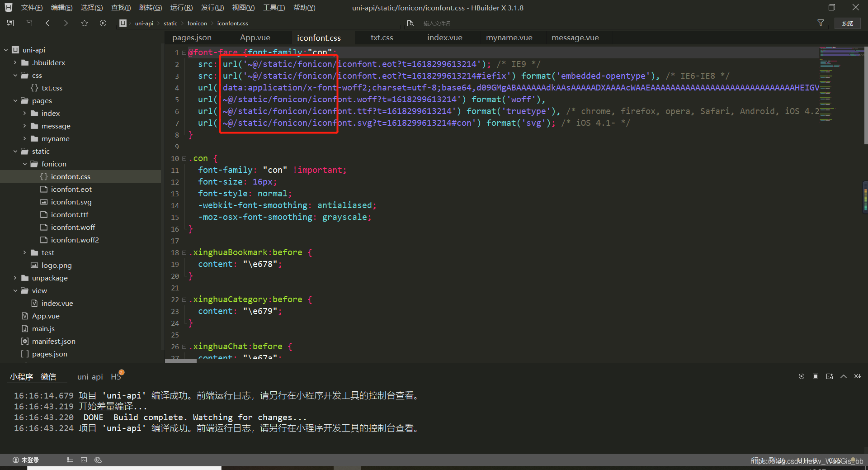Viewport: 868px width, 470px height.
Task: Collapse the uni-api project root
Action: [6, 50]
